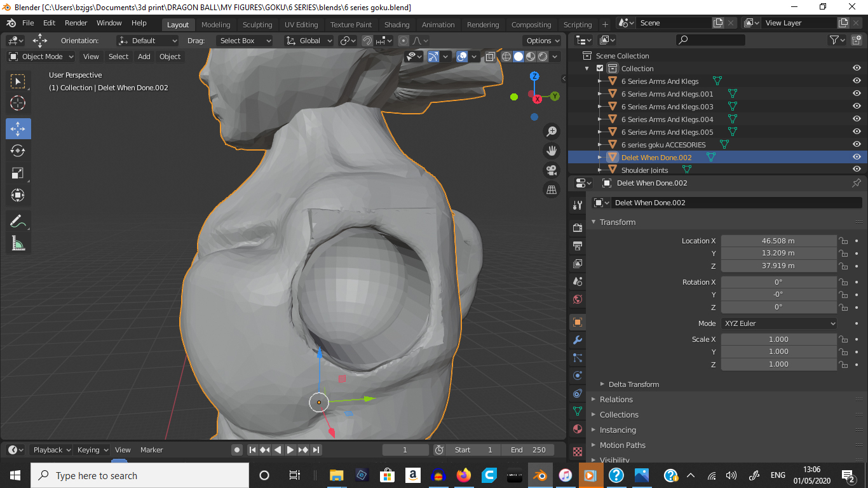Switch to the Sculpting workspace tab
The image size is (868, 488).
click(x=257, y=25)
